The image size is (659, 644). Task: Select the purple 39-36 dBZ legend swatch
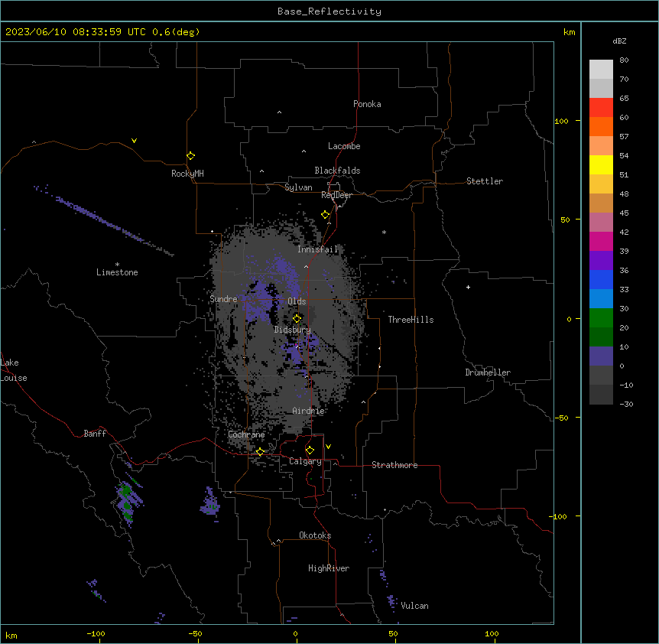601,261
